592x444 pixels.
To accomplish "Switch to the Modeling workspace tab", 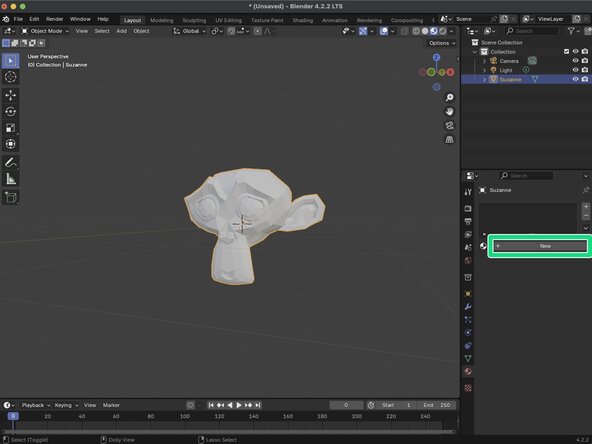I will 162,20.
